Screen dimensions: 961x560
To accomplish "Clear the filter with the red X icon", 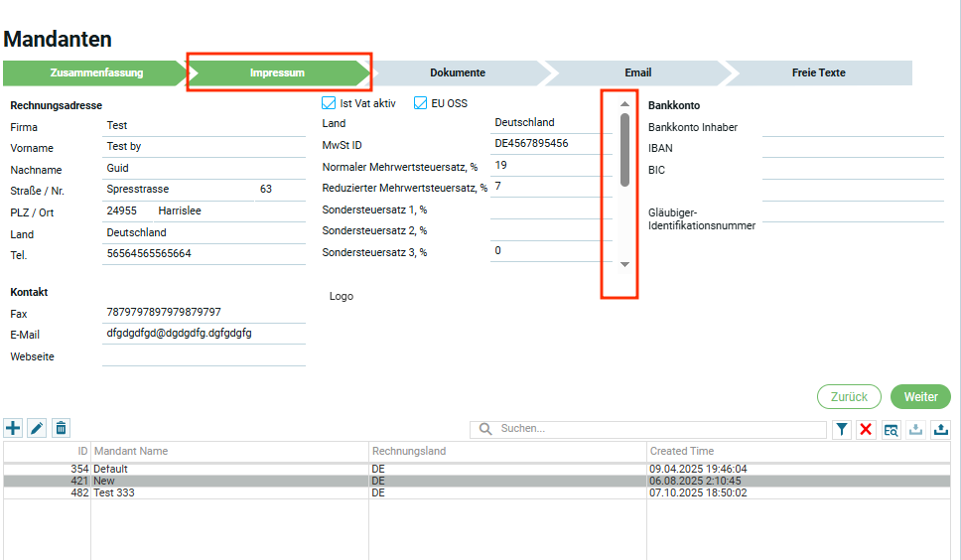I will pos(866,429).
